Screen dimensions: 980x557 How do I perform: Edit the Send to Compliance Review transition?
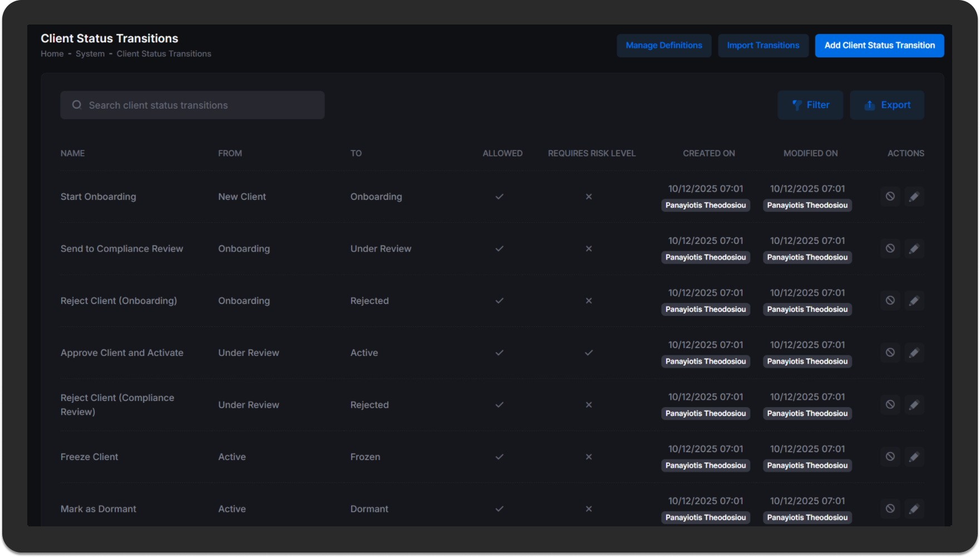tap(914, 248)
